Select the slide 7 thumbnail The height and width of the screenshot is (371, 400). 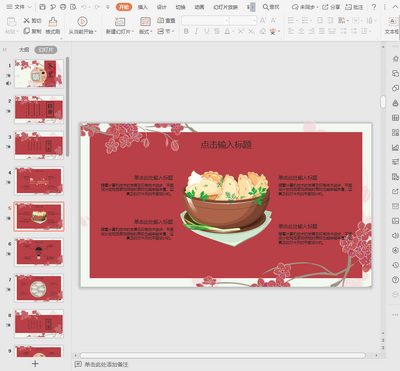(x=39, y=288)
